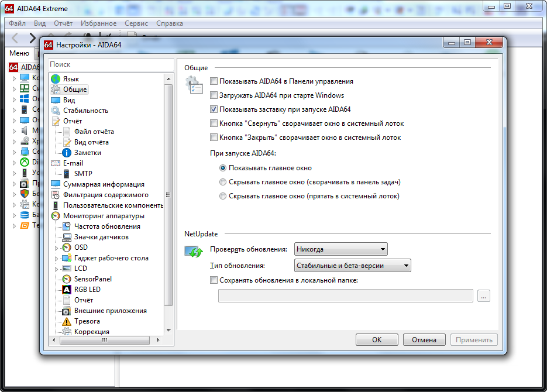Click the Применить button
The width and height of the screenshot is (547, 392).
click(x=474, y=340)
